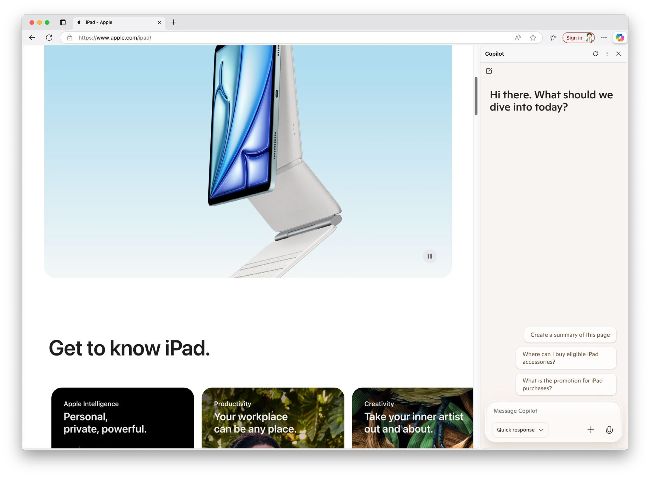Expand the Quick response dropdown
The height and width of the screenshot is (478, 650).
520,430
